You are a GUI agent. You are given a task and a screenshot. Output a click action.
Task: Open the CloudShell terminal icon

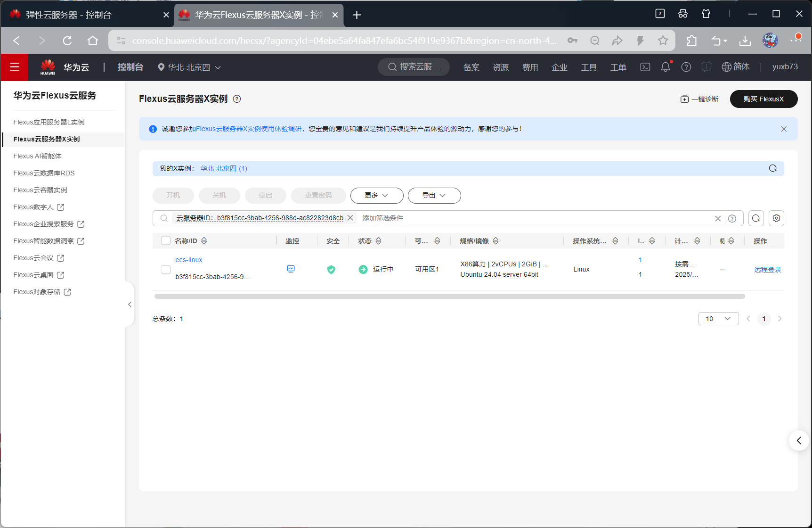point(645,67)
